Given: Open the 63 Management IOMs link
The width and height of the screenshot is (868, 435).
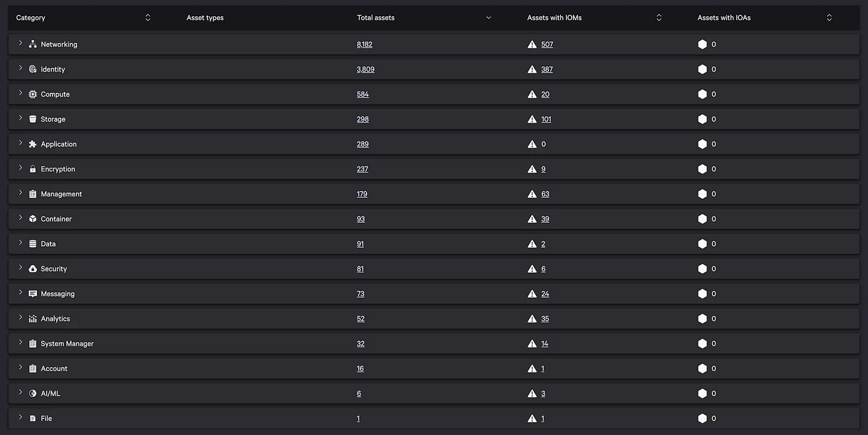Looking at the screenshot, I should coord(545,194).
